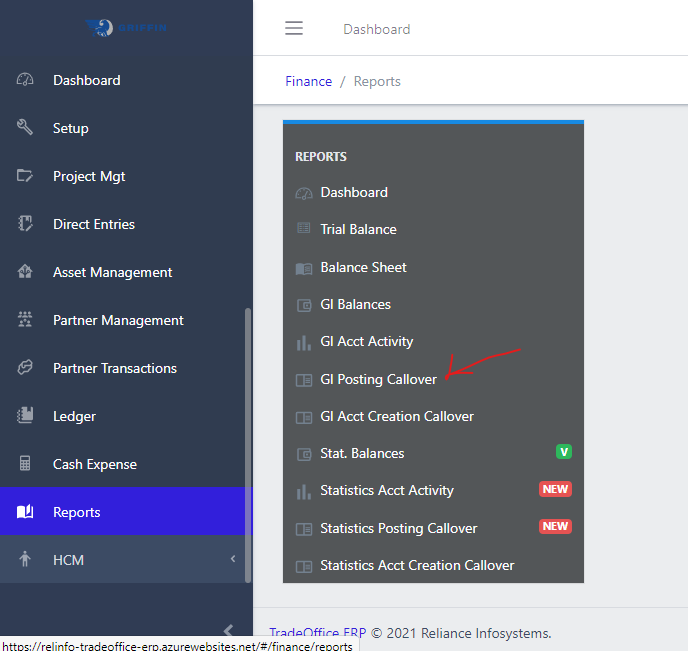Click the Asset Management building icon

[26, 272]
